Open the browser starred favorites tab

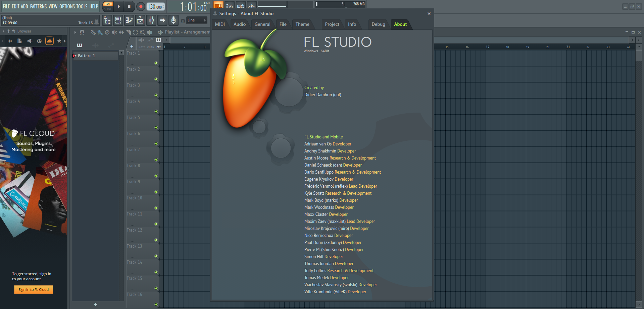click(59, 41)
